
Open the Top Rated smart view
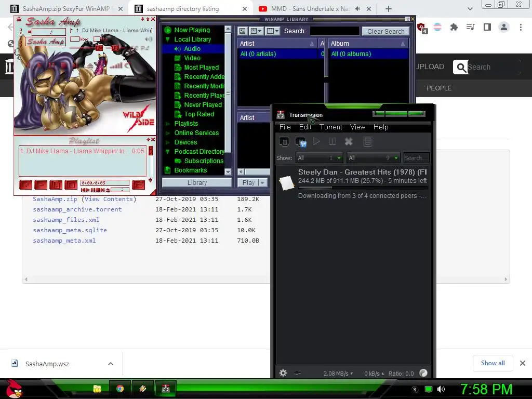[199, 114]
